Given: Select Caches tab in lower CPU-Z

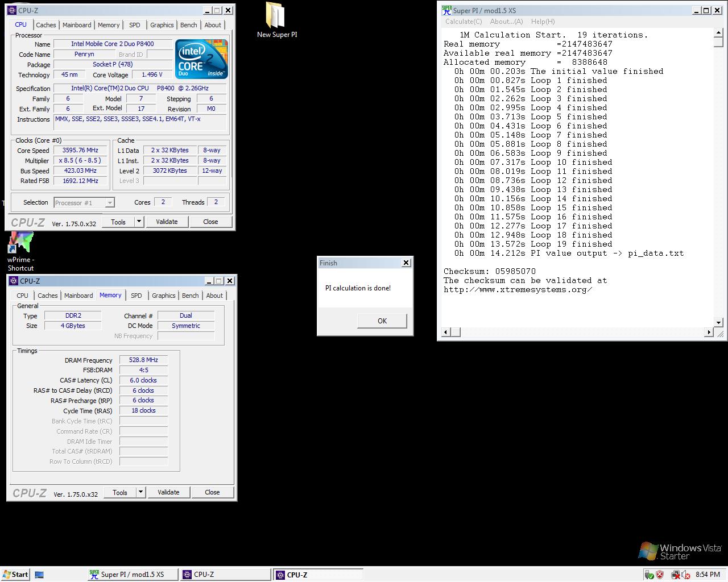Looking at the screenshot, I should (48, 296).
